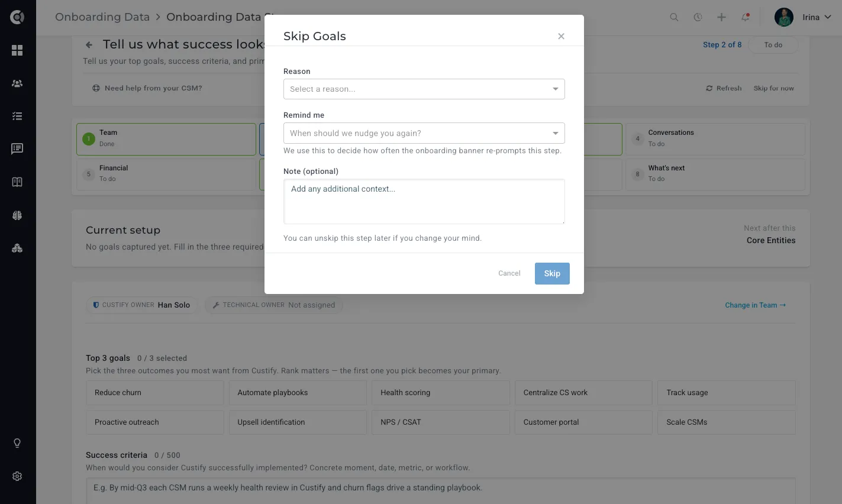Open the Conversations step card
This screenshot has width=842, height=504.
pos(715,139)
